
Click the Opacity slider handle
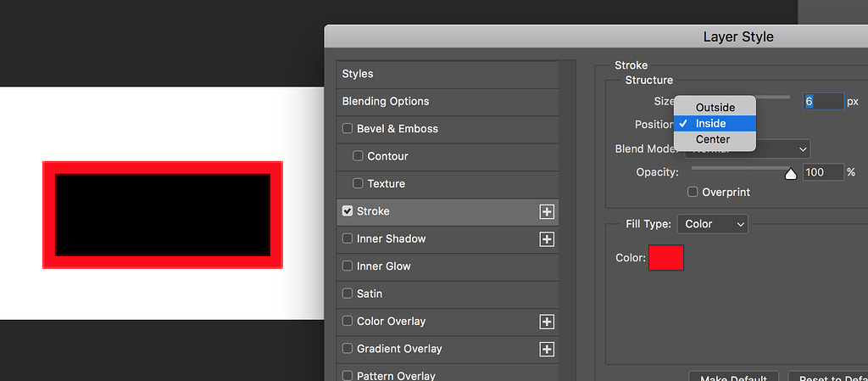tap(791, 174)
